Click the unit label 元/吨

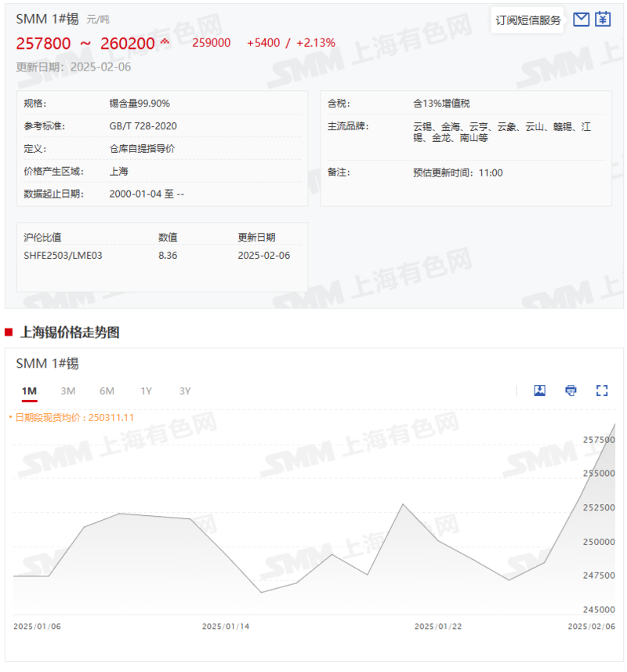click(98, 20)
